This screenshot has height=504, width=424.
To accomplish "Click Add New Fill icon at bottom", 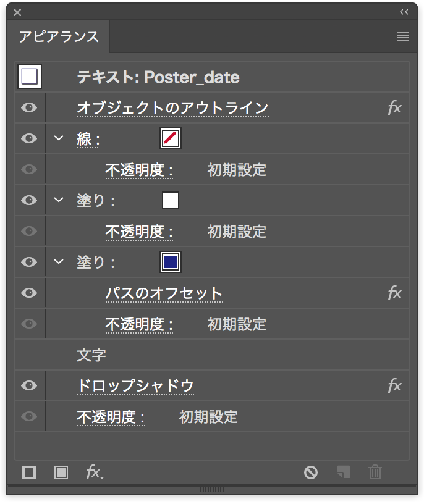I will (61, 472).
